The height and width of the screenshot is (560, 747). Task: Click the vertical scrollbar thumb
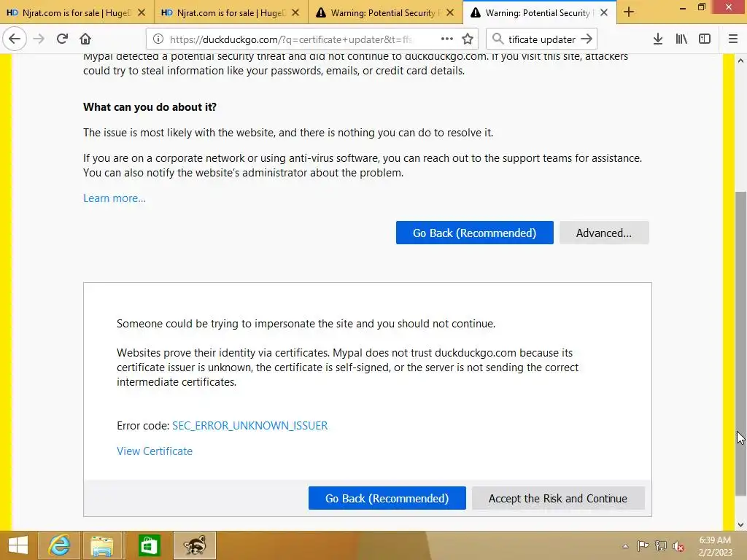(740, 343)
